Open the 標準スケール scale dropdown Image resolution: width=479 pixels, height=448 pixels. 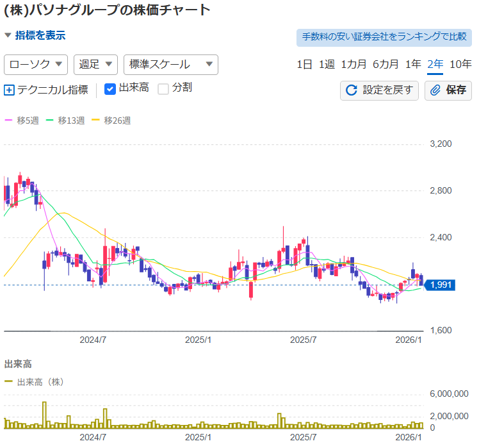[x=170, y=65]
